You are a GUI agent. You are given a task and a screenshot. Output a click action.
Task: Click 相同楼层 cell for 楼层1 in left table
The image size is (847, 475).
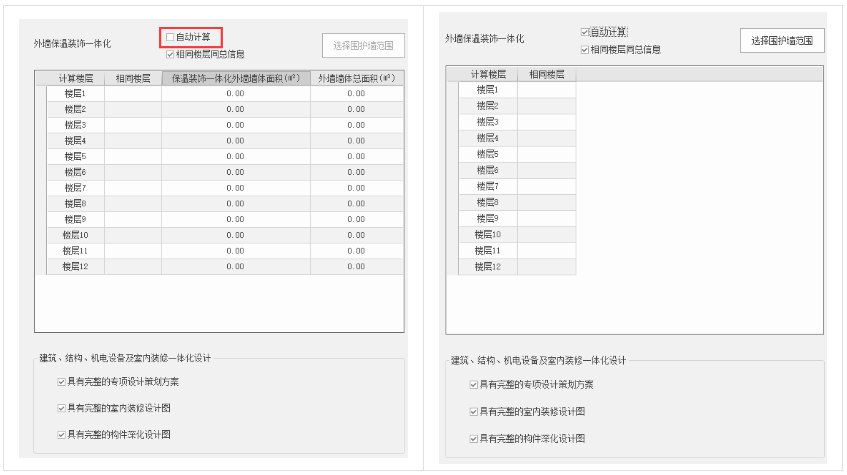(133, 93)
